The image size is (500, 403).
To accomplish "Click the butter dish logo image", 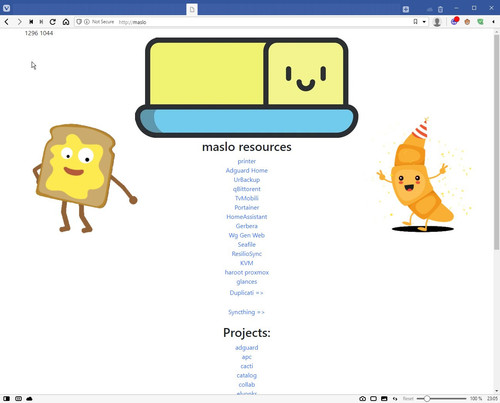I will pyautogui.click(x=247, y=87).
